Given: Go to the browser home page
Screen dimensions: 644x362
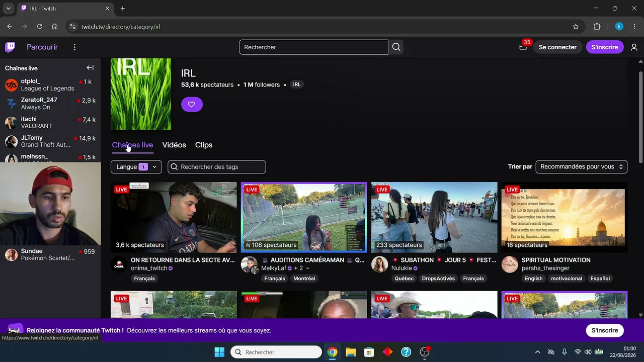Looking at the screenshot, I should [x=55, y=27].
